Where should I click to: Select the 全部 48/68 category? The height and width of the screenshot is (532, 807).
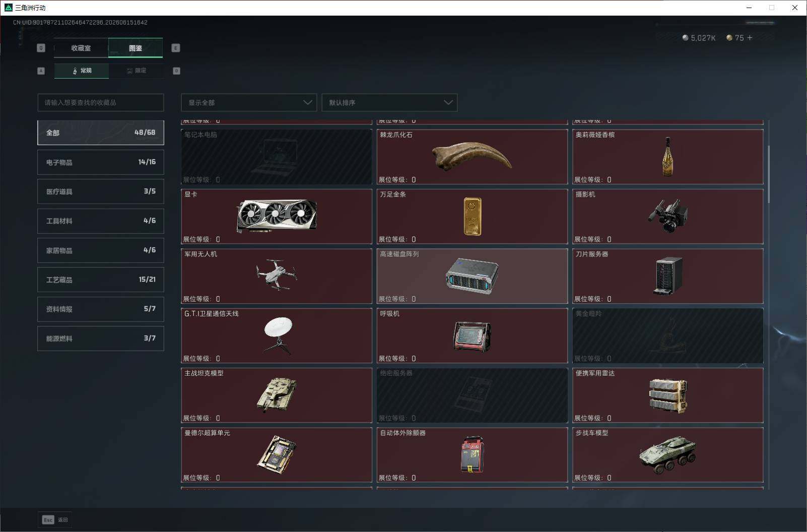click(101, 132)
